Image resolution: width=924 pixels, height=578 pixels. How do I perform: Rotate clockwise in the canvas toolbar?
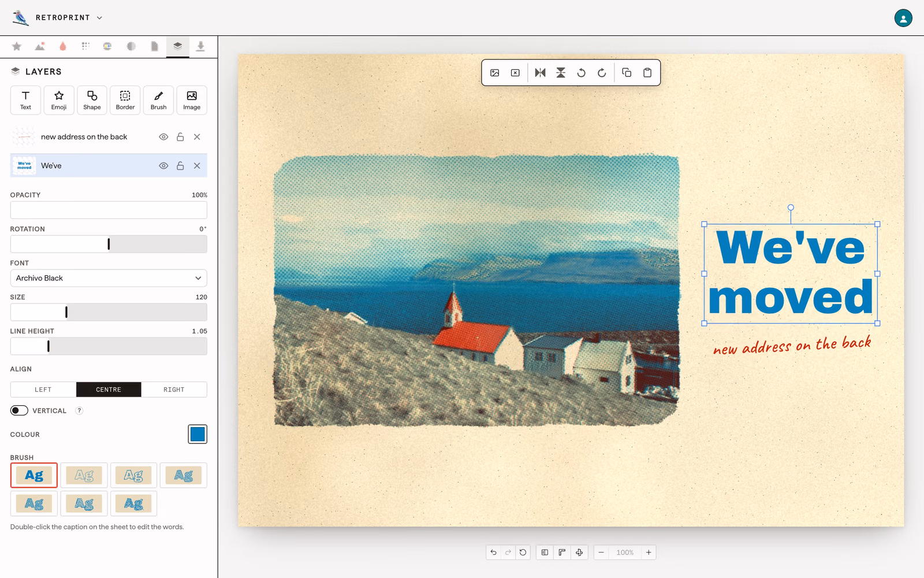[602, 73]
